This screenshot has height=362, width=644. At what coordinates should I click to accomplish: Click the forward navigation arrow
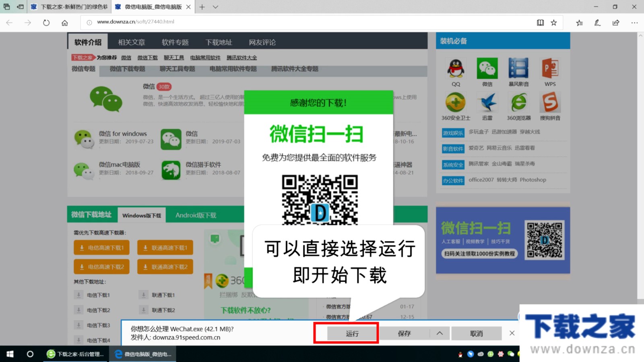pyautogui.click(x=28, y=23)
